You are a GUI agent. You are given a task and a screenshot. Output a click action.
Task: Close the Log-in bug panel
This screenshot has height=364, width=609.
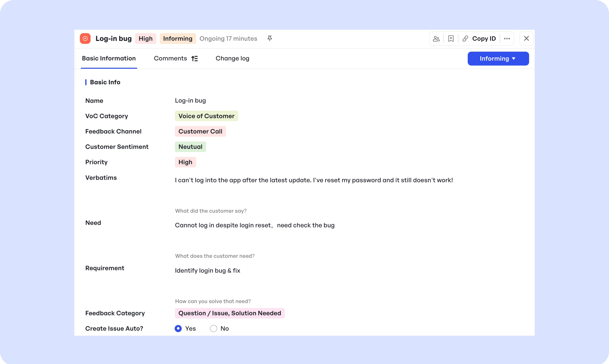pyautogui.click(x=526, y=38)
